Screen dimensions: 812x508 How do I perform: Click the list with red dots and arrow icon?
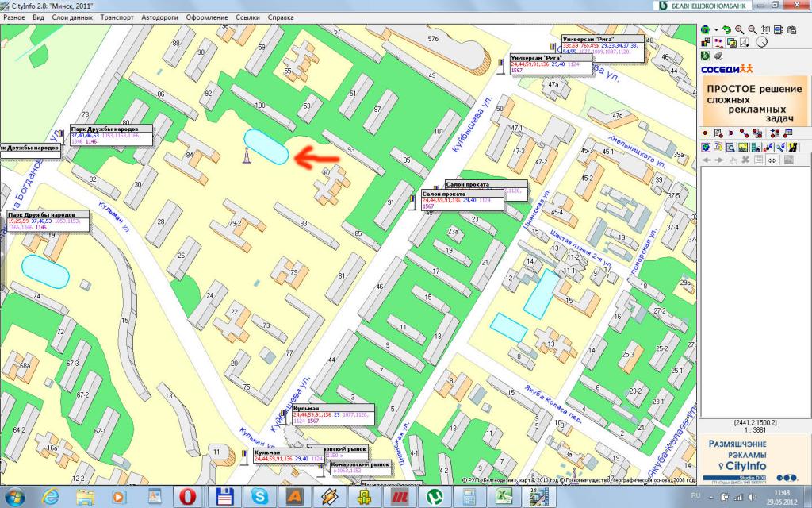pyautogui.click(x=775, y=133)
